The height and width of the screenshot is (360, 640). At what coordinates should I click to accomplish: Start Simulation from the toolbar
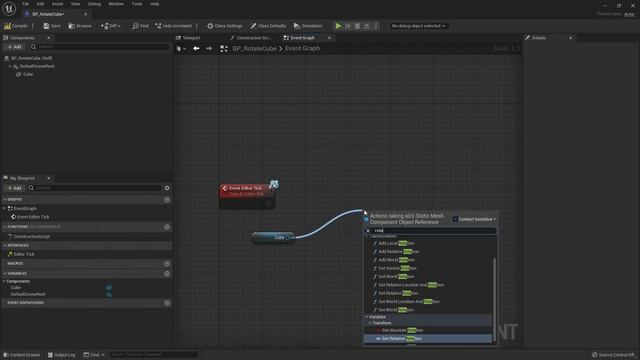tap(308, 26)
